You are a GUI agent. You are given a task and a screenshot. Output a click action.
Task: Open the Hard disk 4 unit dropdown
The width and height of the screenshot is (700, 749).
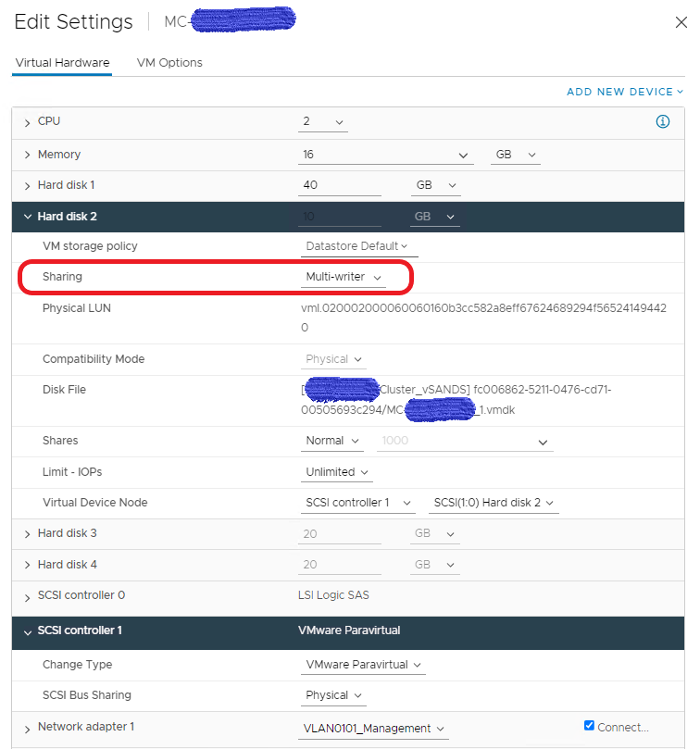(x=435, y=565)
